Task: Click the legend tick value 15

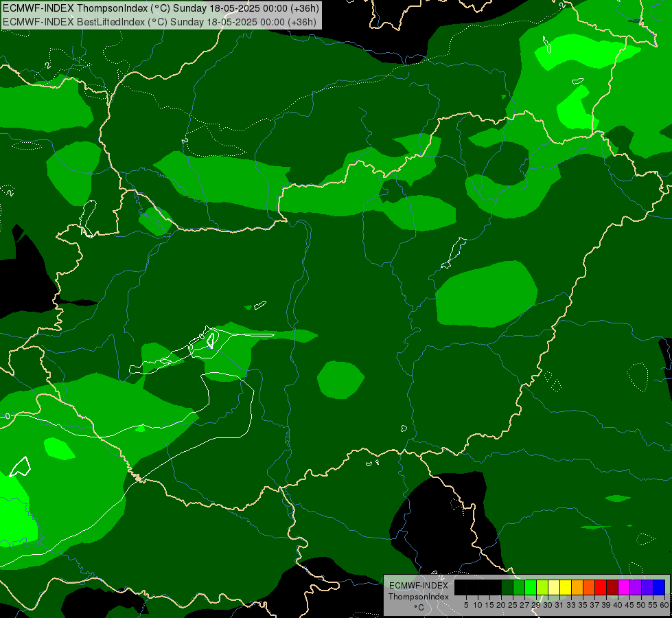Action: (x=489, y=605)
